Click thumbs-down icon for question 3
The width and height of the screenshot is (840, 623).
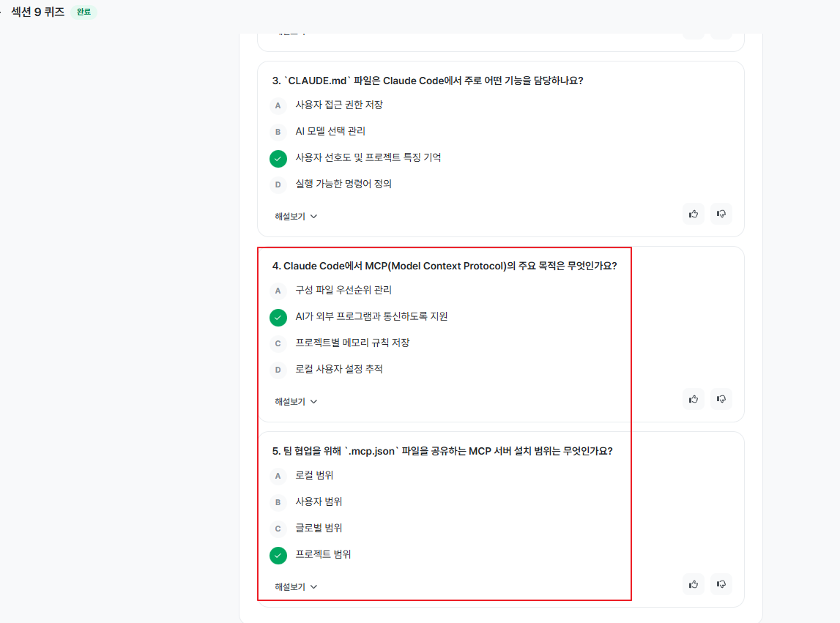click(721, 214)
